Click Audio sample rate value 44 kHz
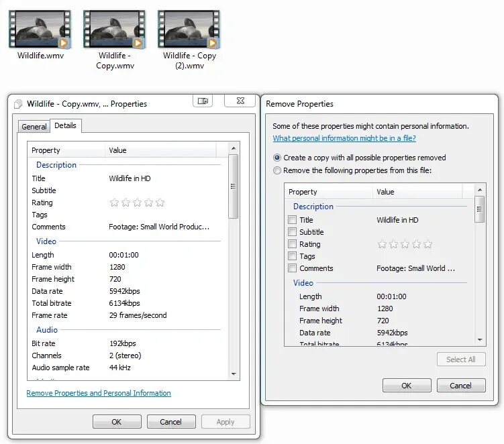This screenshot has width=504, height=444. click(119, 368)
